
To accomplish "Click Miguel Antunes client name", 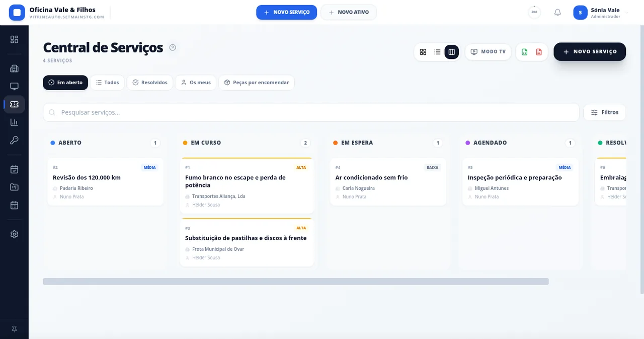I will click(492, 188).
